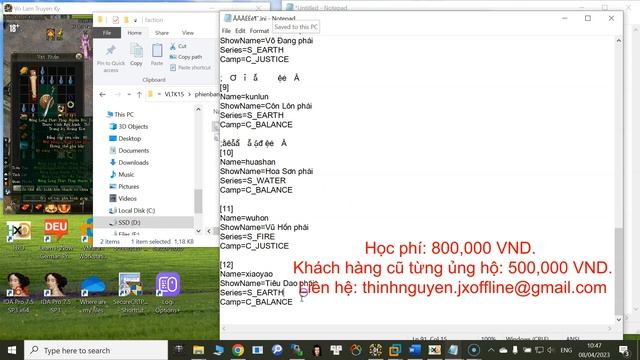Click the line Series=S_FIRE in Notepad

tap(247, 237)
